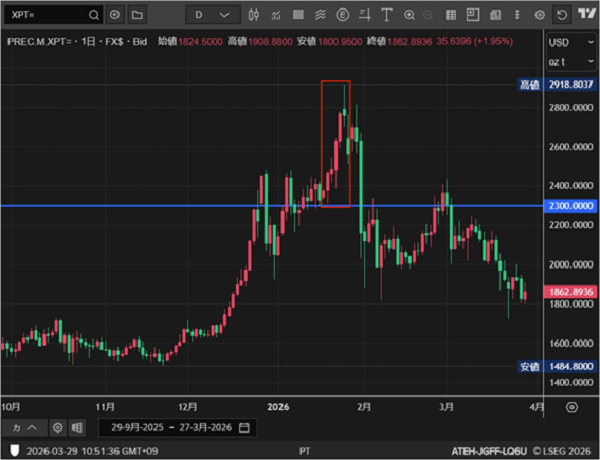Expand the USD currency dropdown
Viewport: 600px width, 460px height.
point(571,43)
